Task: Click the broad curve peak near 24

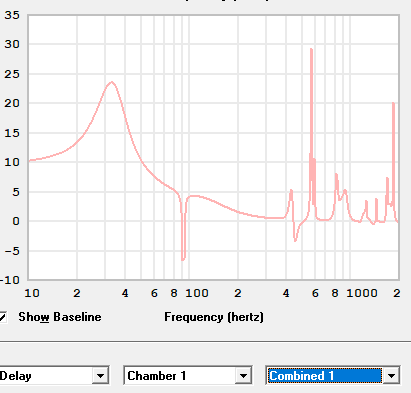Action: click(112, 82)
